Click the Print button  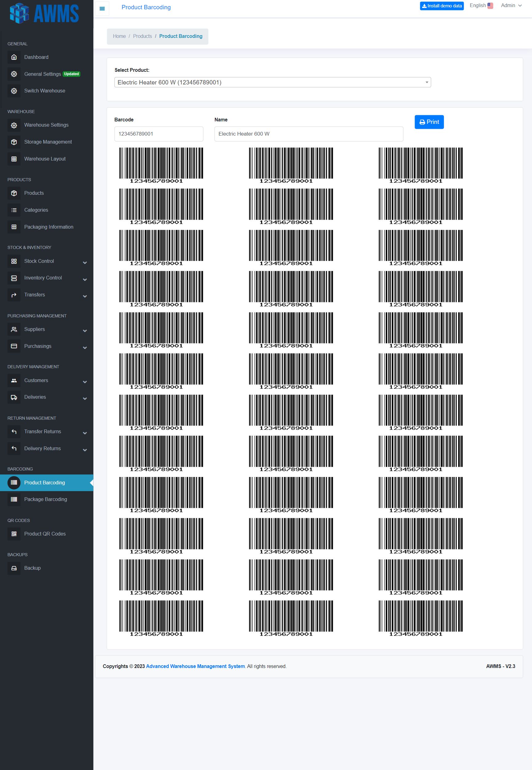click(x=429, y=122)
